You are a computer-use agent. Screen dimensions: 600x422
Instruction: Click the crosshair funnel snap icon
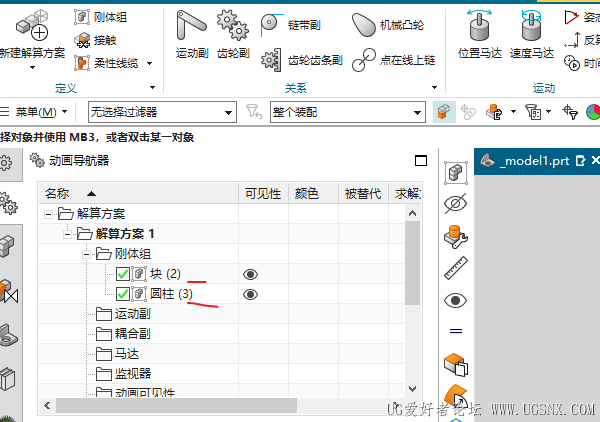click(x=570, y=112)
